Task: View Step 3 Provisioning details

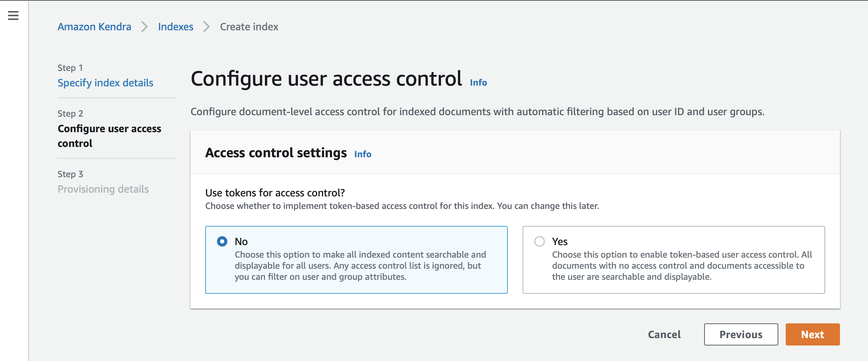Action: 103,189
